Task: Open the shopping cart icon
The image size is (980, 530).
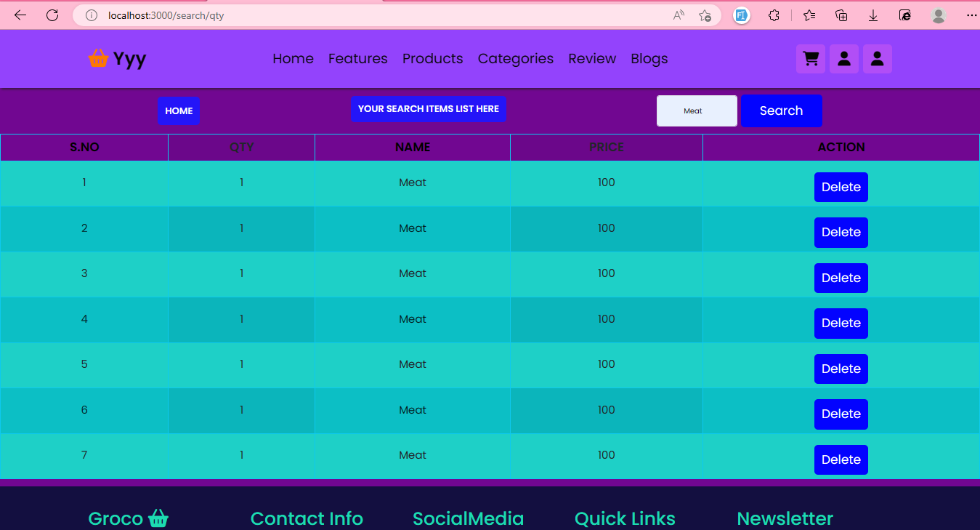Action: pos(811,59)
